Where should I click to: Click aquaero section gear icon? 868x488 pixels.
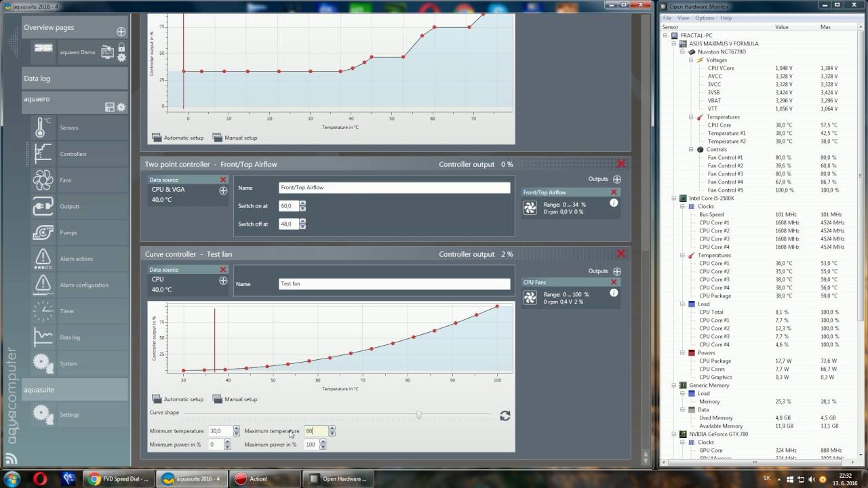pyautogui.click(x=121, y=107)
